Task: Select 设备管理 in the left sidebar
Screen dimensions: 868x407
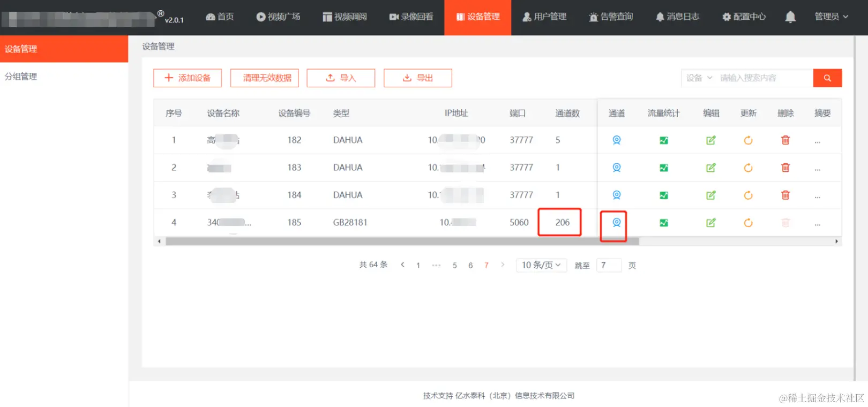Action: coord(64,49)
